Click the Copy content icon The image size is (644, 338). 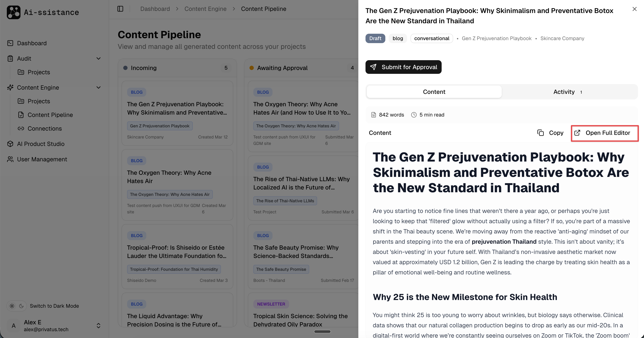[x=540, y=133]
